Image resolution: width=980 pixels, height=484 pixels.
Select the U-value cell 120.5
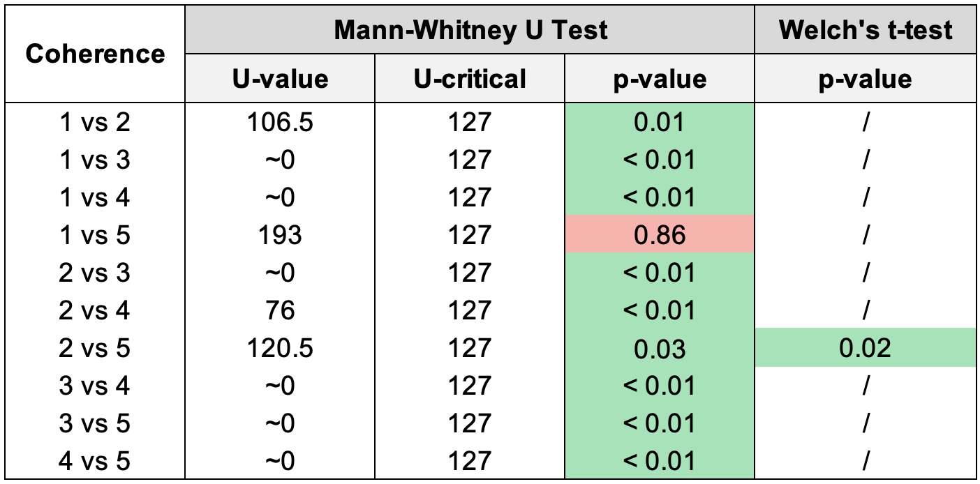tap(280, 348)
